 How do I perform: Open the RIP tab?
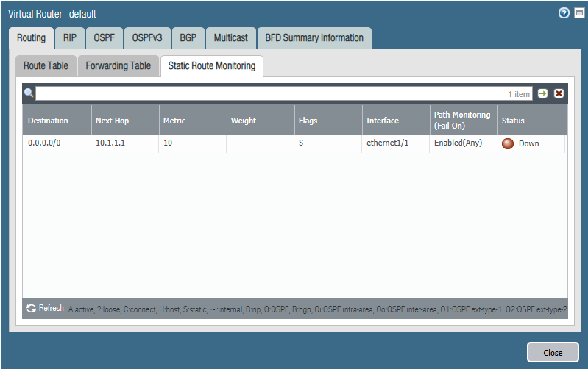[70, 37]
